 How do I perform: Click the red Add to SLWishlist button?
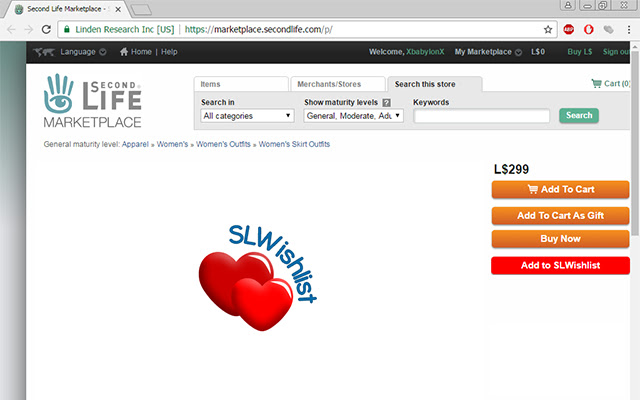[x=560, y=265]
